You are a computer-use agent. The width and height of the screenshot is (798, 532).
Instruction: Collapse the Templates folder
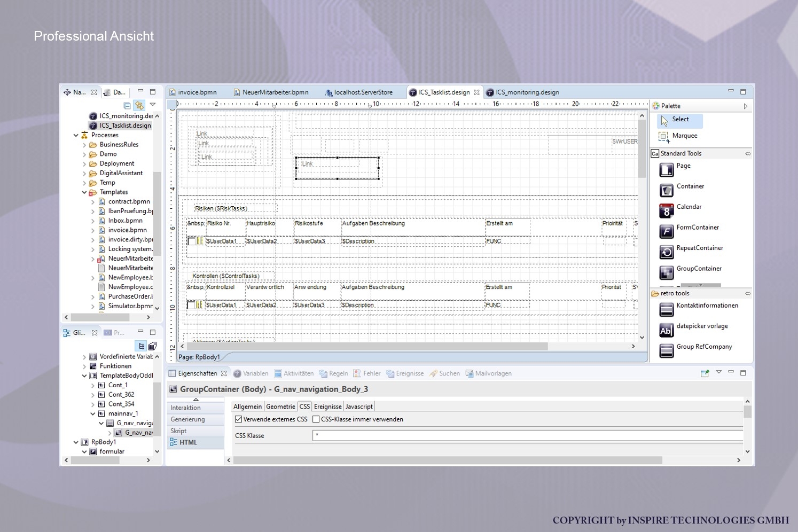click(x=84, y=192)
